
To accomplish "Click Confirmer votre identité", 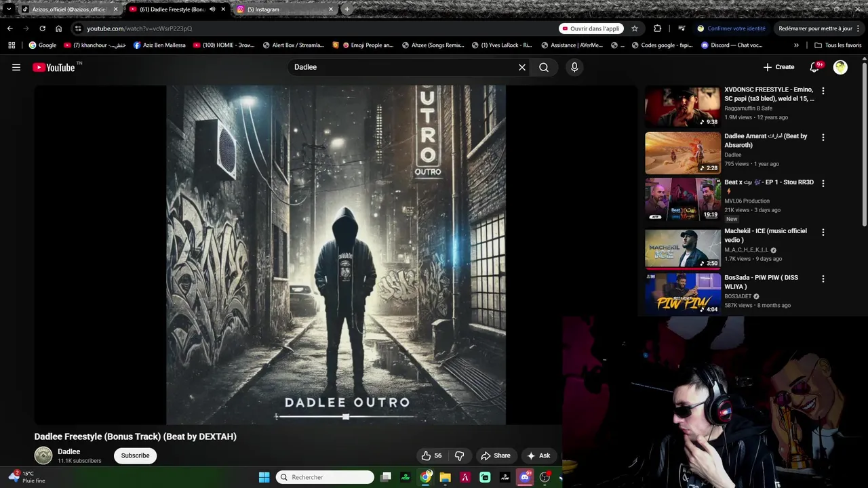I will tap(731, 28).
